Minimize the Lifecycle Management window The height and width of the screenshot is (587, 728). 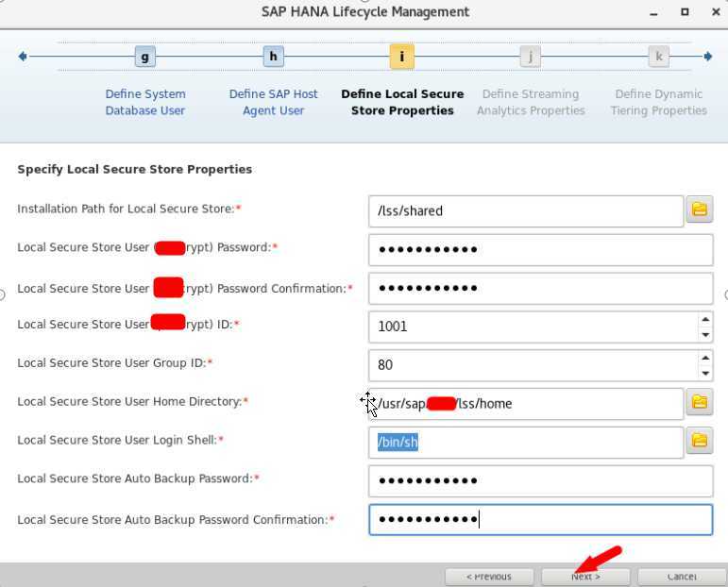coord(653,12)
